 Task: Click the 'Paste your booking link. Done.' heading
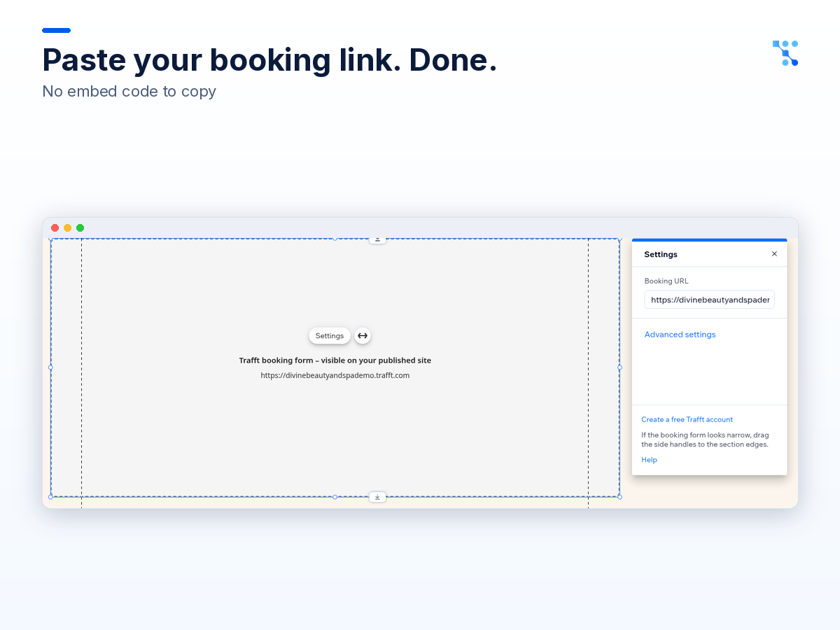tap(269, 60)
